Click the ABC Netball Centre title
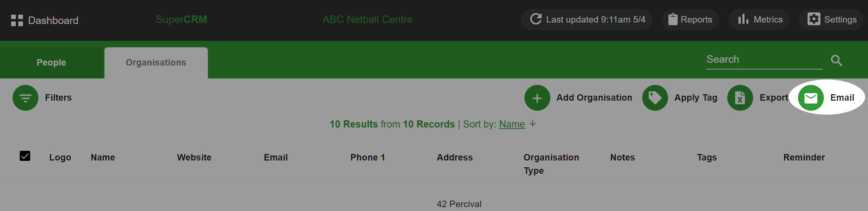Screen dimensions: 868x211 click(368, 19)
